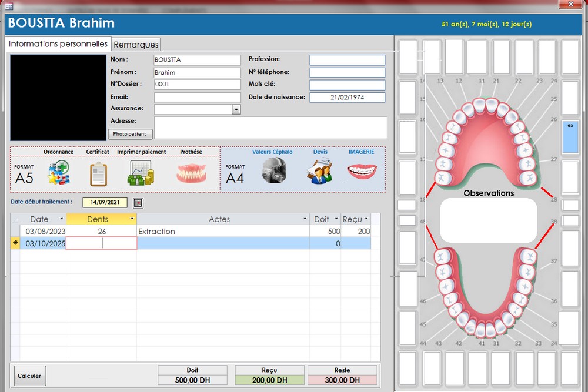Click the Devis quote icon
The width and height of the screenshot is (588, 392).
(x=319, y=171)
